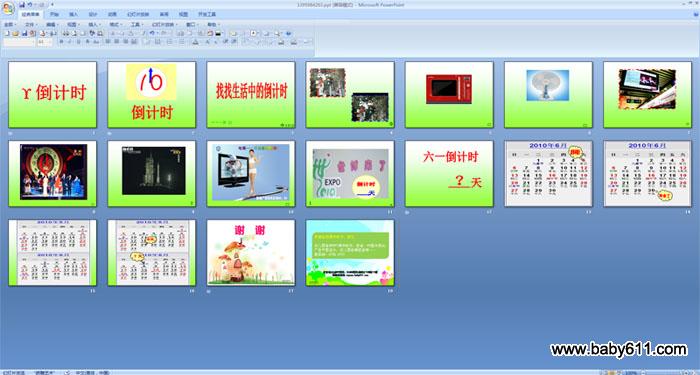
Task: Open the 格式 classic menu
Action: [x=116, y=24]
